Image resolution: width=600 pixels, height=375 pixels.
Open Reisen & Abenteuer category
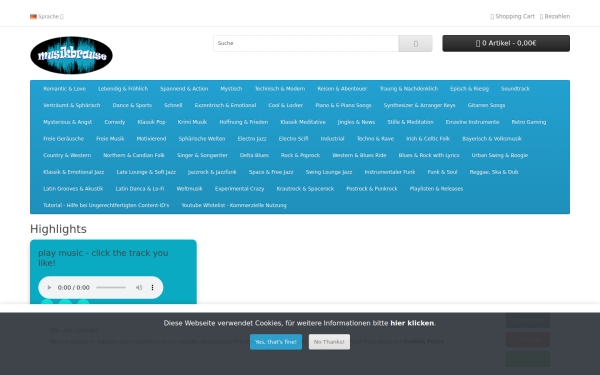click(x=342, y=89)
